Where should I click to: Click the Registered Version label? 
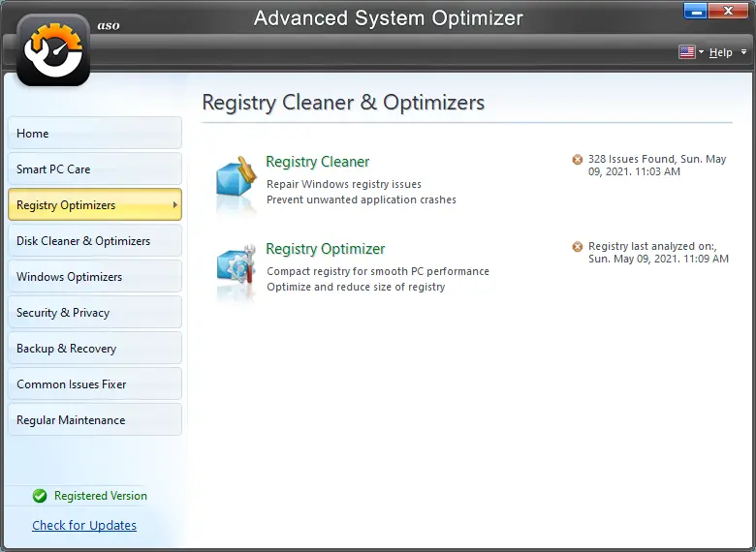100,496
